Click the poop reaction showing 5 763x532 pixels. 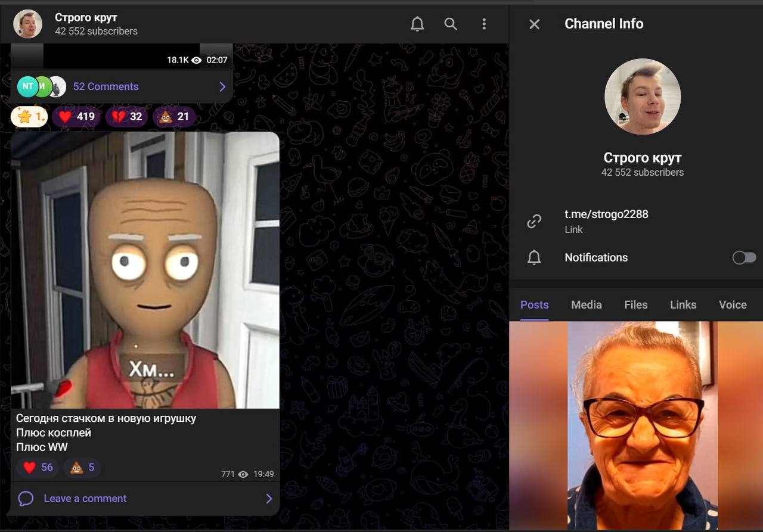coord(82,468)
